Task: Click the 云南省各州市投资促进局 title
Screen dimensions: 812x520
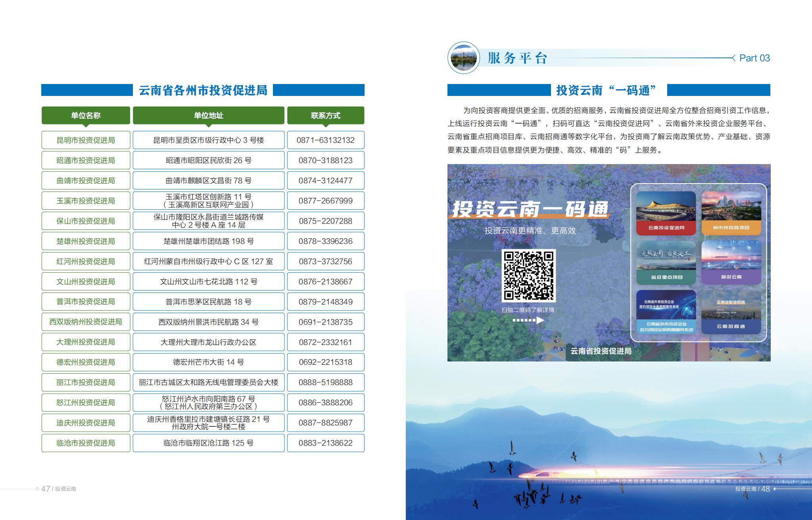Action: 203,90
